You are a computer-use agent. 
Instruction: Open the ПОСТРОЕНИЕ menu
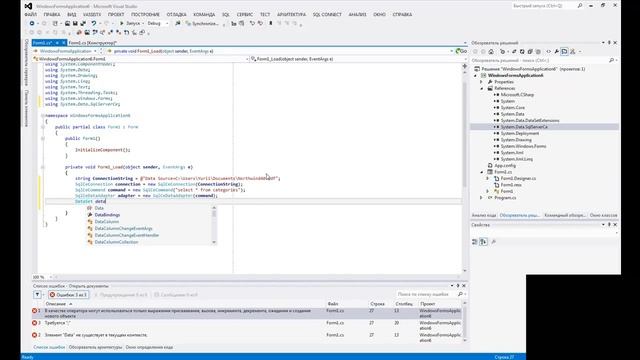[145, 14]
